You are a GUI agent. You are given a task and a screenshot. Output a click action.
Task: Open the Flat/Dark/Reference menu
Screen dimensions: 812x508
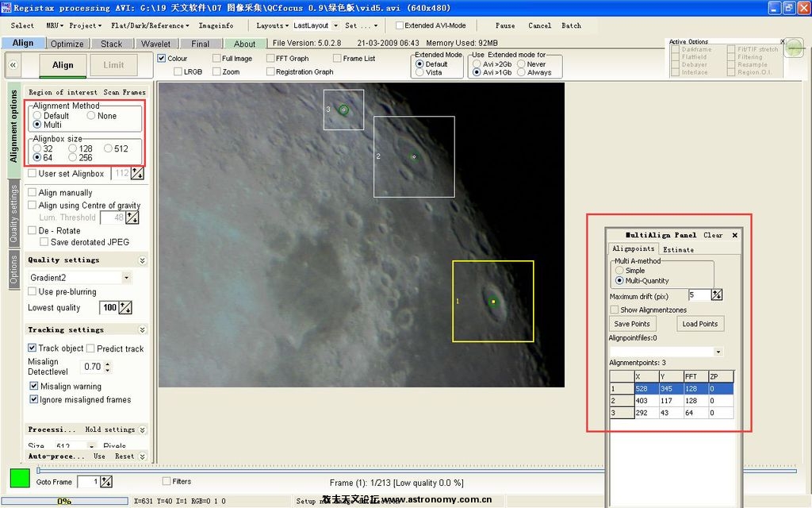click(x=150, y=25)
